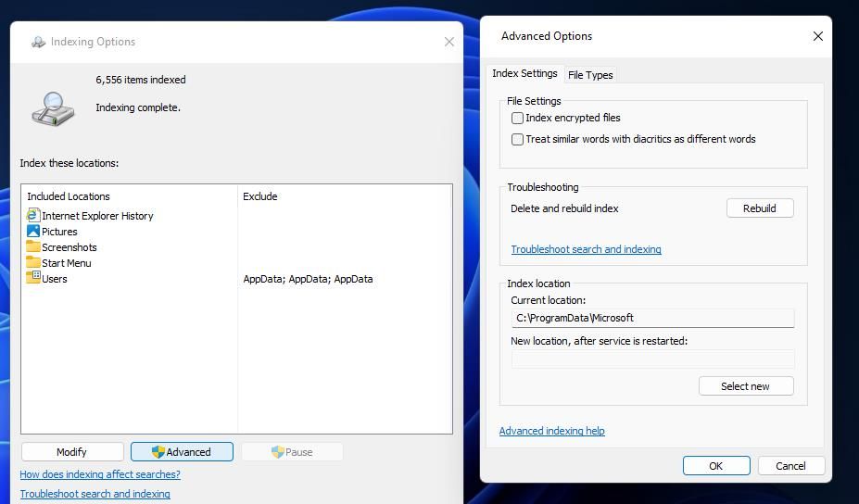Click the Rebuild button
Screen dimensions: 859x504
pos(759,208)
